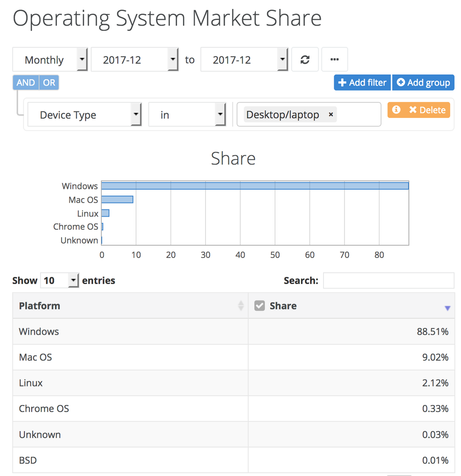Click the Operating System Market Share heading
461x476 pixels.
(167, 18)
